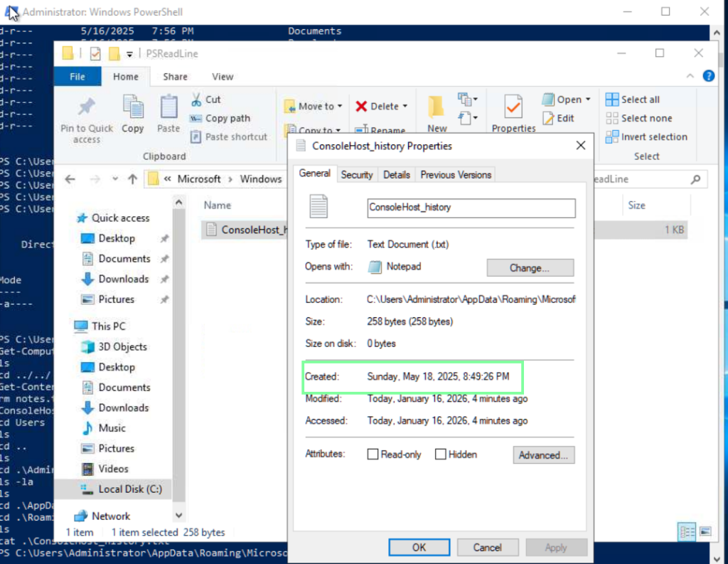
Task: Click the Copy icon in Clipboard group
Action: click(x=133, y=107)
